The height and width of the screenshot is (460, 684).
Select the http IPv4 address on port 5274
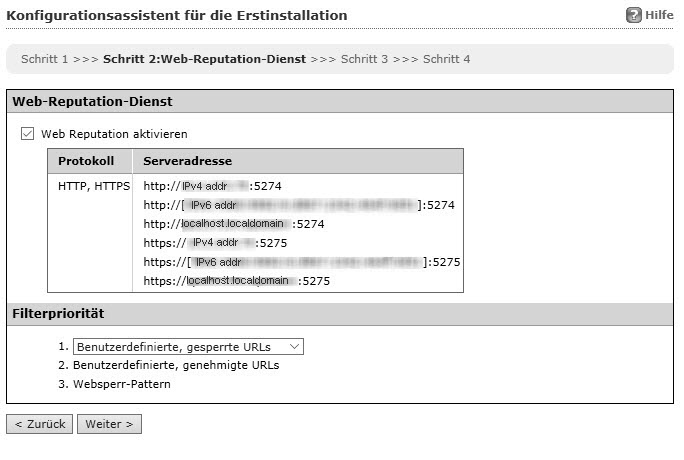coord(210,186)
